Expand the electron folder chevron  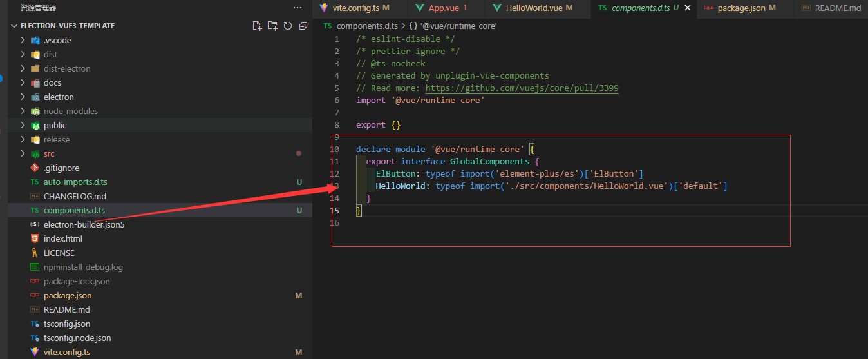click(x=23, y=97)
